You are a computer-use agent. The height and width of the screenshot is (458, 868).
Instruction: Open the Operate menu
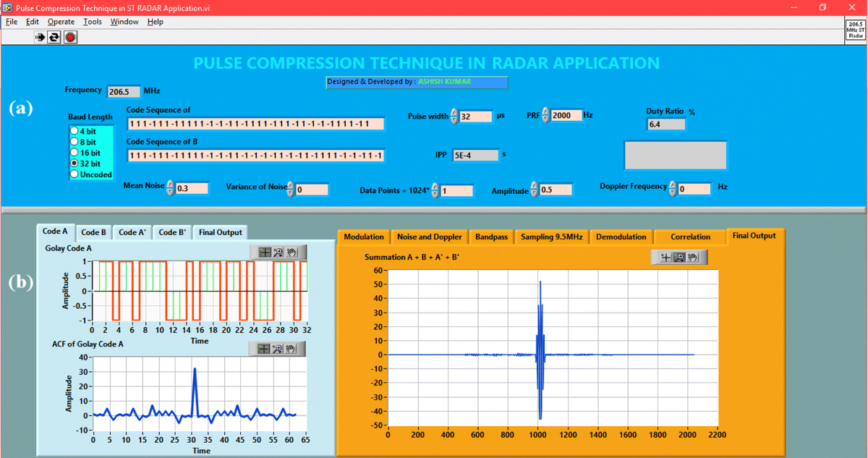click(x=61, y=22)
